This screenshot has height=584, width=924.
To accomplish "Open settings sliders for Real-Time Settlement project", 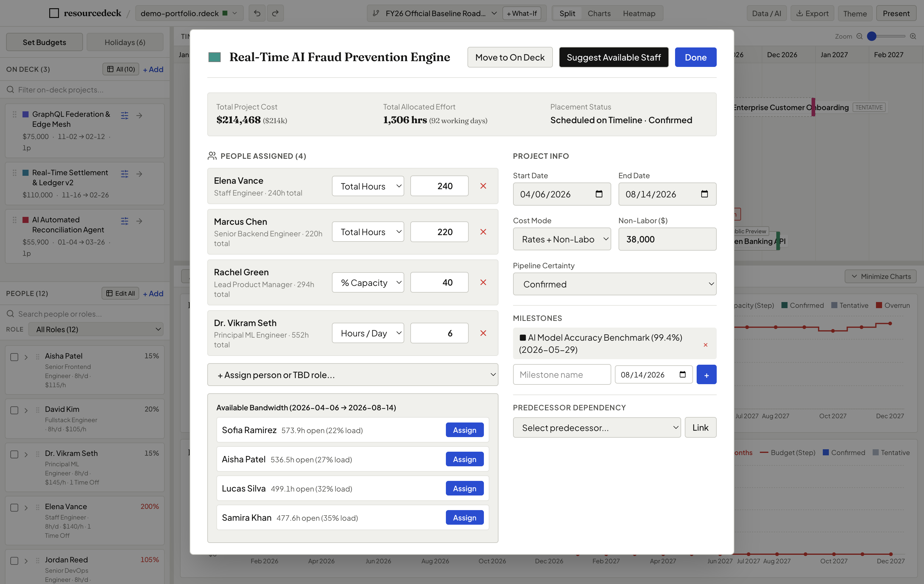I will pyautogui.click(x=124, y=174).
